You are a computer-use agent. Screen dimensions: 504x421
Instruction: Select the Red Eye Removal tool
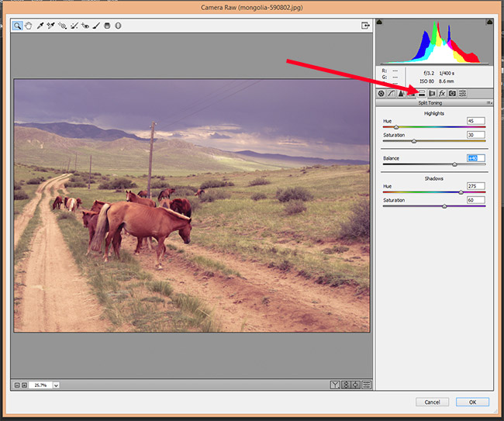coord(85,26)
